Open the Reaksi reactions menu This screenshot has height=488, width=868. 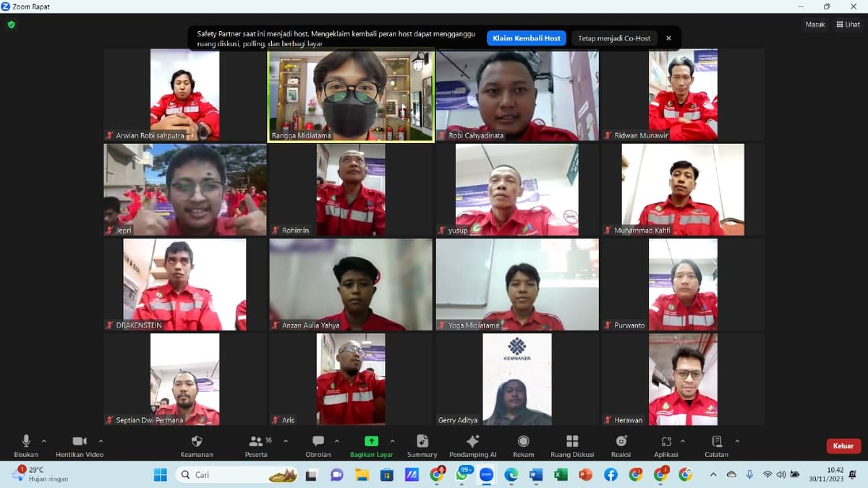click(x=621, y=446)
